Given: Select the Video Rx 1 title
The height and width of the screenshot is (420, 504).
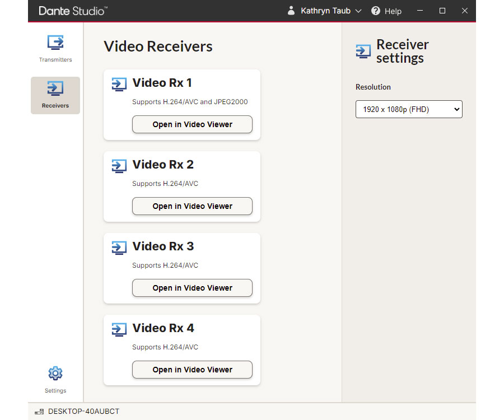Looking at the screenshot, I should pyautogui.click(x=162, y=83).
